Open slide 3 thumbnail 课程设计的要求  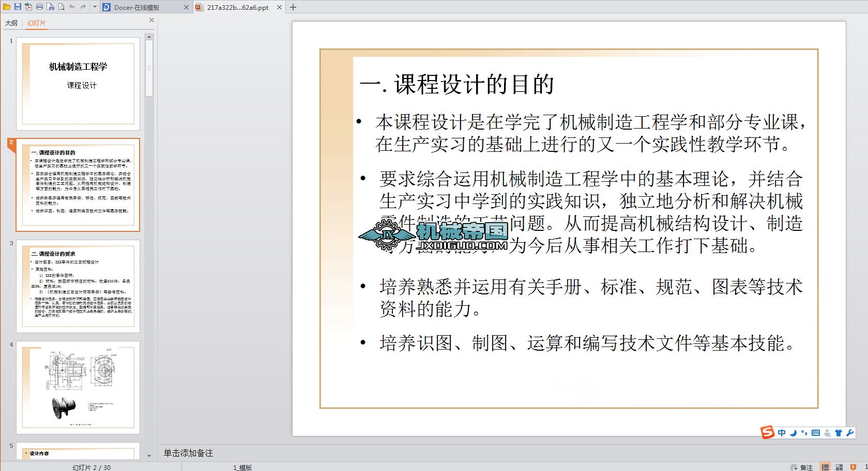78,286
